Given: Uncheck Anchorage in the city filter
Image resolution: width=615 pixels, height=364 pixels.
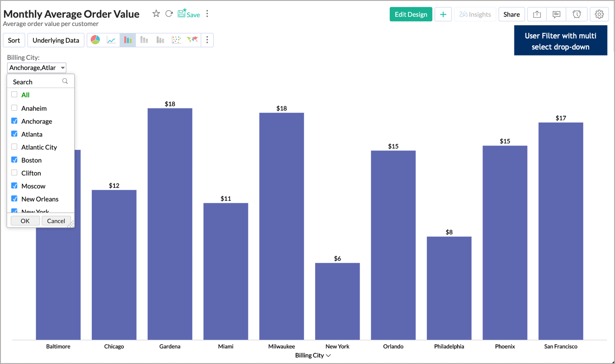Looking at the screenshot, I should (14, 121).
